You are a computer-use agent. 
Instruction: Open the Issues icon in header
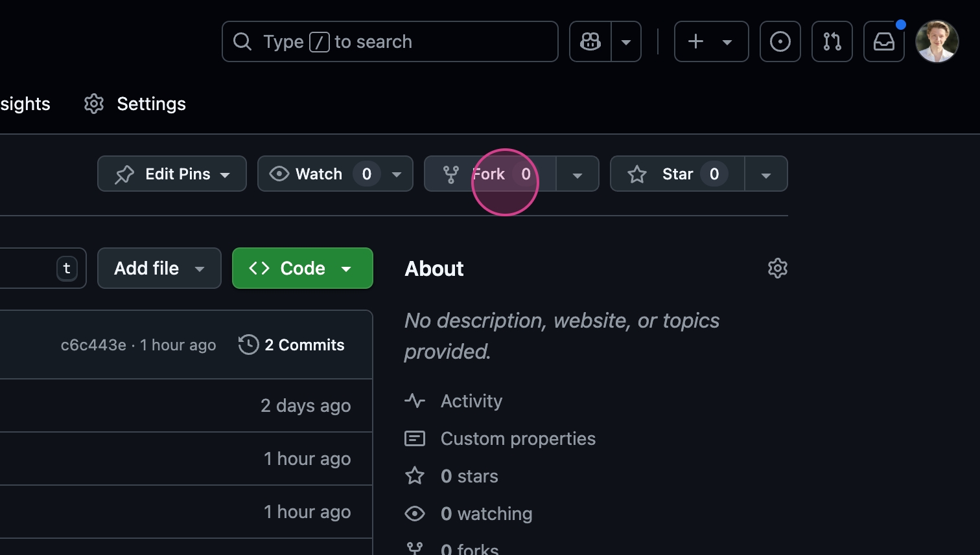780,41
